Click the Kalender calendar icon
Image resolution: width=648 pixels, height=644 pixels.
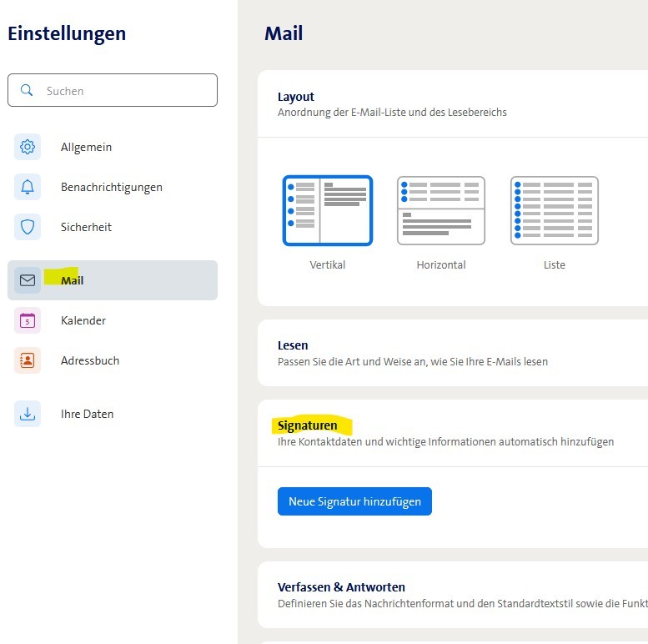[x=28, y=320]
